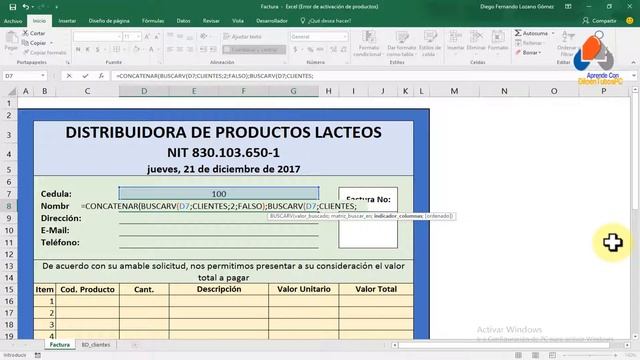Click macro record icon in status bar
This screenshot has width=640, height=360.
tap(38, 355)
